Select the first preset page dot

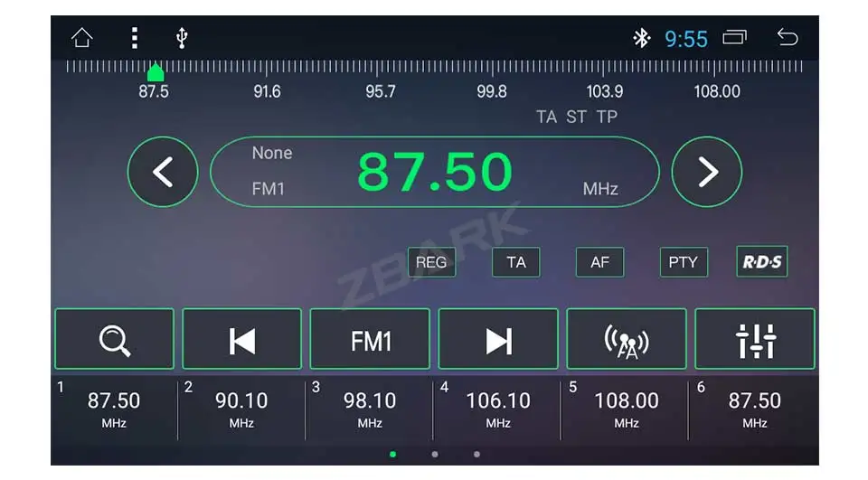click(x=392, y=454)
